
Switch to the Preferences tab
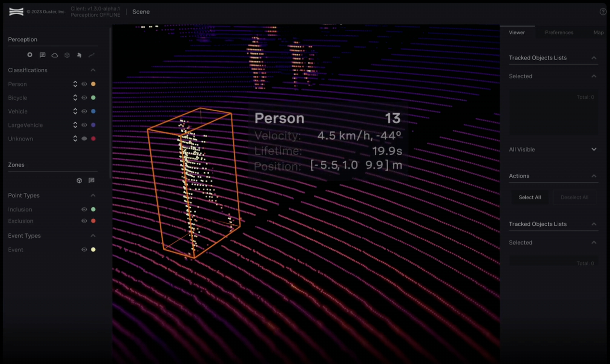point(559,33)
